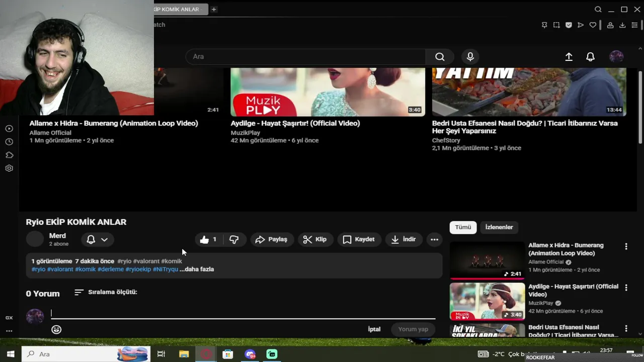The image size is (644, 362).
Task: Open Allame x Hidra sidebar thumbnail
Action: click(x=487, y=260)
